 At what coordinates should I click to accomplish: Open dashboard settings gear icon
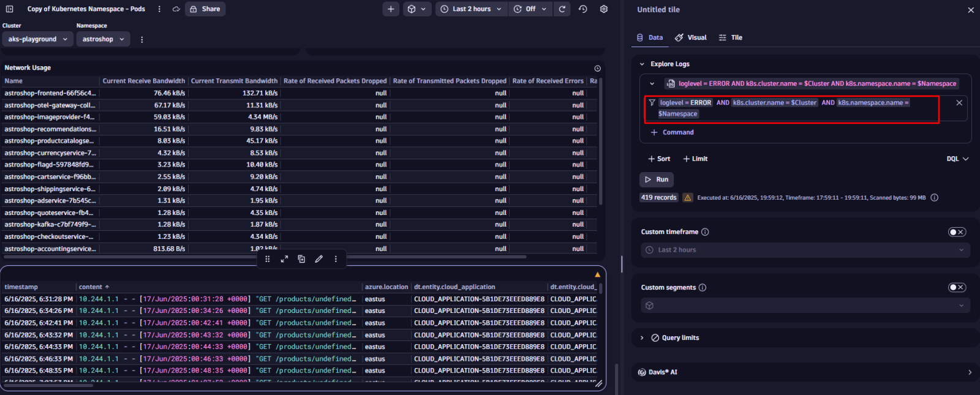604,9
